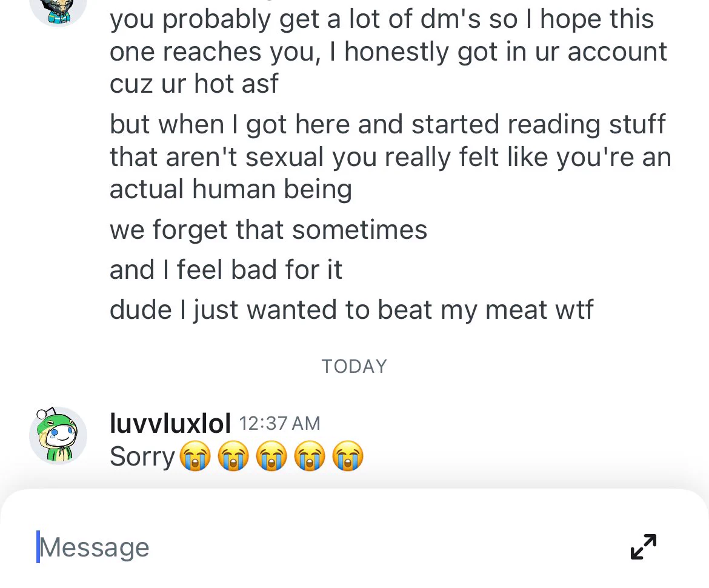Viewport: 709px width, 588px height.
Task: Select the 'Sorry' message text
Action: (142, 456)
